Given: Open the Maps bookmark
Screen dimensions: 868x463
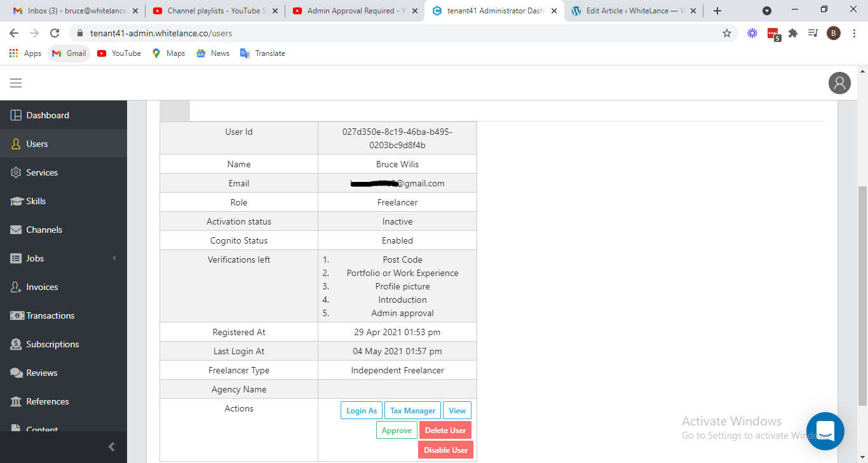Looking at the screenshot, I should [x=168, y=53].
